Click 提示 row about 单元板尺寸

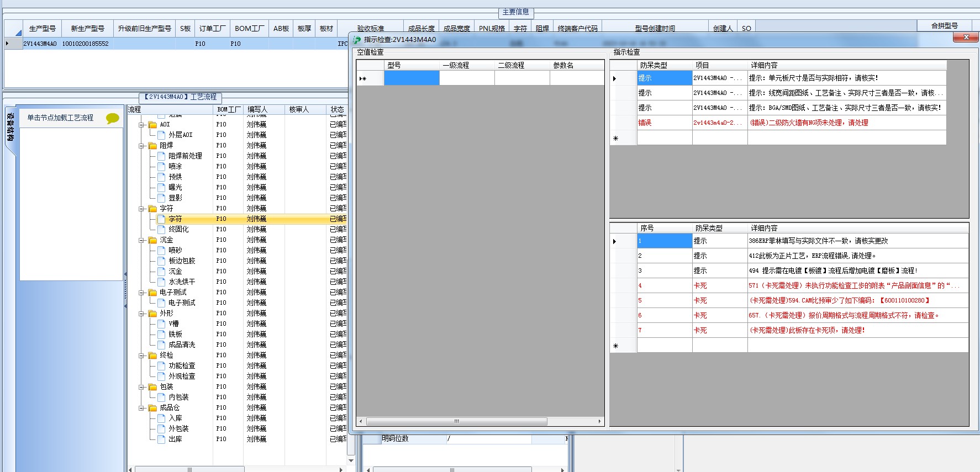coord(778,78)
